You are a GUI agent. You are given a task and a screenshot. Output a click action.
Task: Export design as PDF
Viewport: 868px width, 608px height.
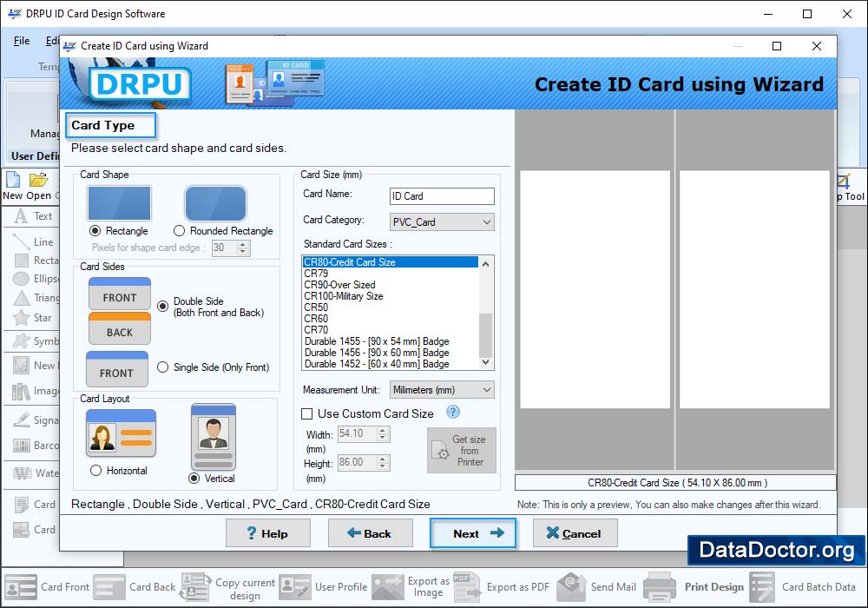tap(502, 587)
